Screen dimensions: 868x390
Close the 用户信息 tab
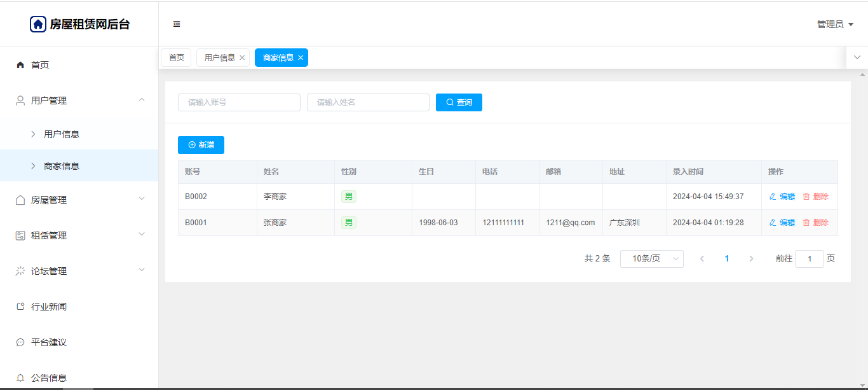pyautogui.click(x=242, y=58)
